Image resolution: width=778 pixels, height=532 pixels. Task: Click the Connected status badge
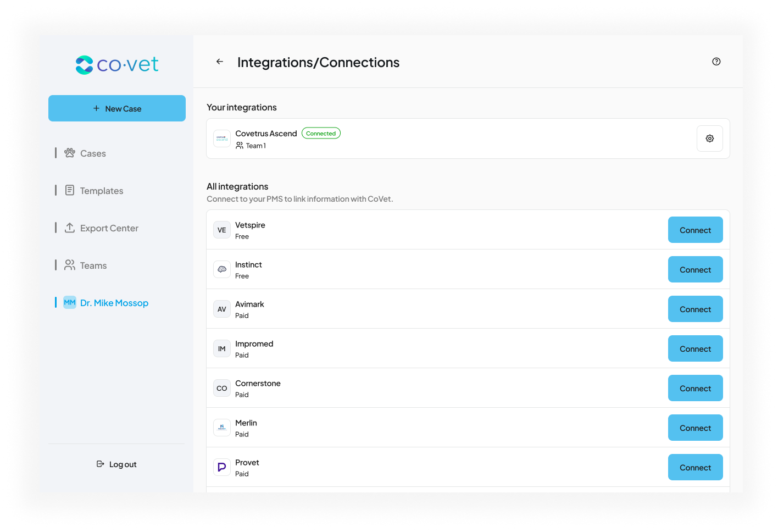pos(321,133)
